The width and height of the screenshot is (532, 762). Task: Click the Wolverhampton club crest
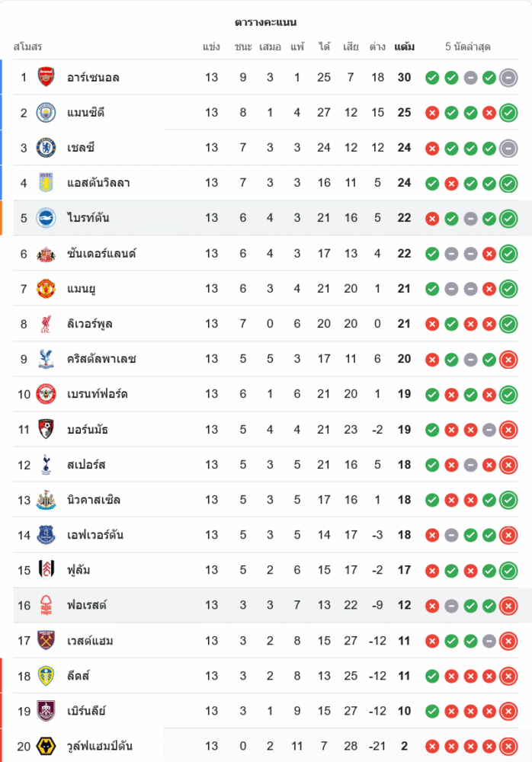(46, 746)
